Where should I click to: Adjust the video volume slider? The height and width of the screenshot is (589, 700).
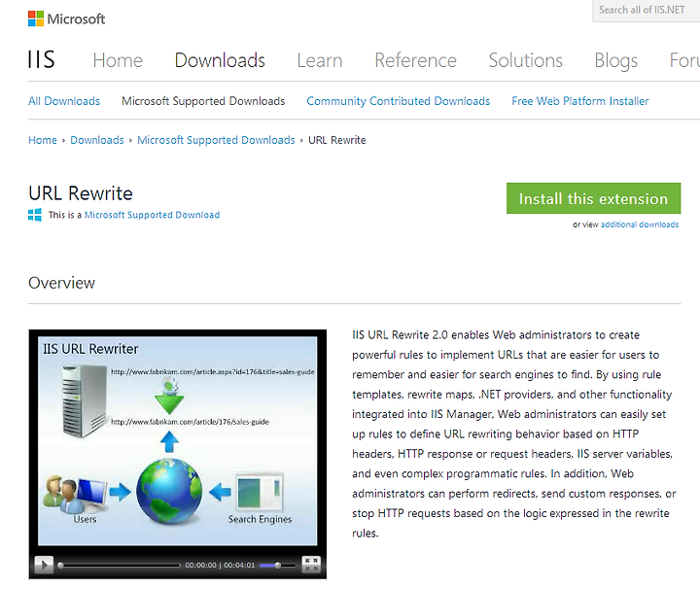click(x=277, y=566)
